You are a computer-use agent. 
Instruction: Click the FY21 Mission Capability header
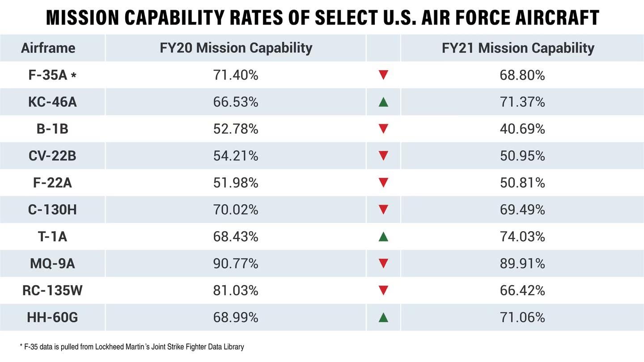tap(518, 48)
